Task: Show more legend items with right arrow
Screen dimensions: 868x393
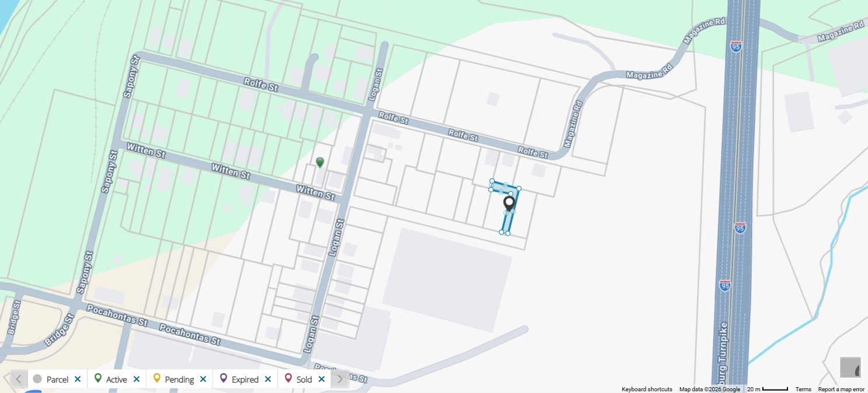Action: tap(340, 379)
